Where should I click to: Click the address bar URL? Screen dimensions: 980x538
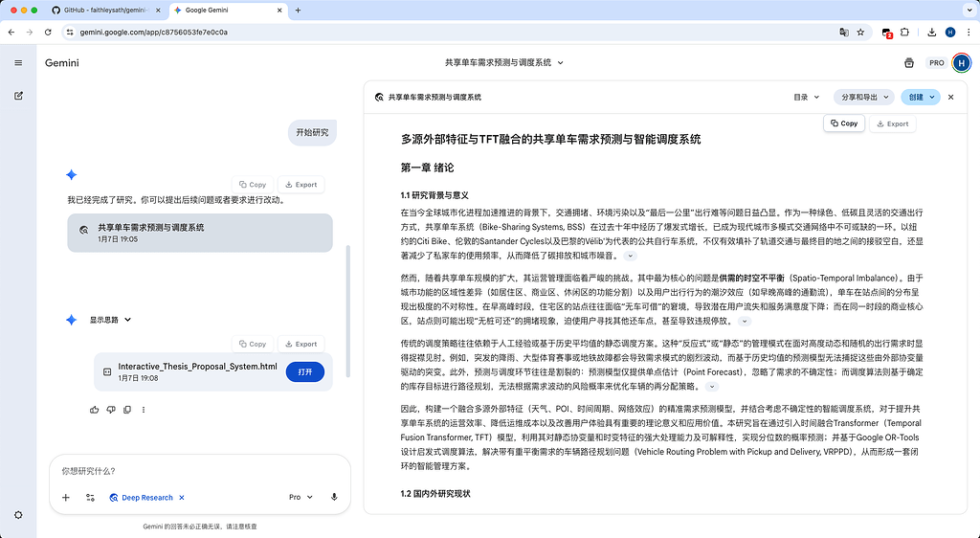[x=154, y=32]
